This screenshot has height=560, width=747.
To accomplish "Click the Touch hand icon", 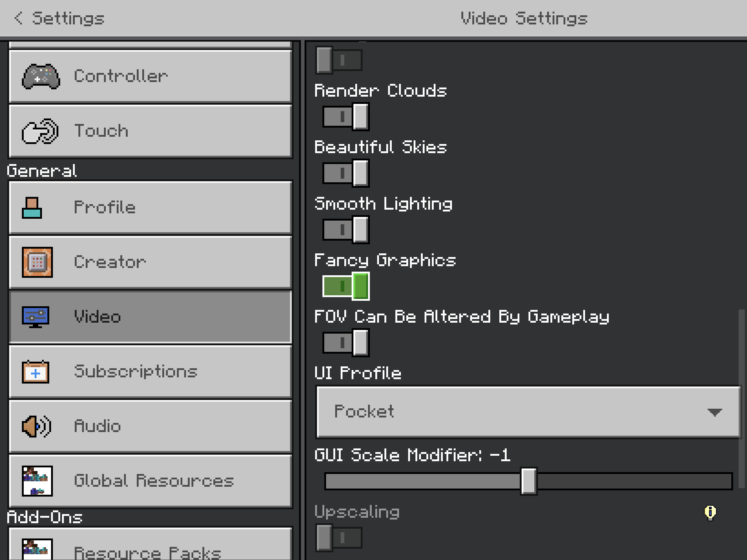I will (x=40, y=131).
